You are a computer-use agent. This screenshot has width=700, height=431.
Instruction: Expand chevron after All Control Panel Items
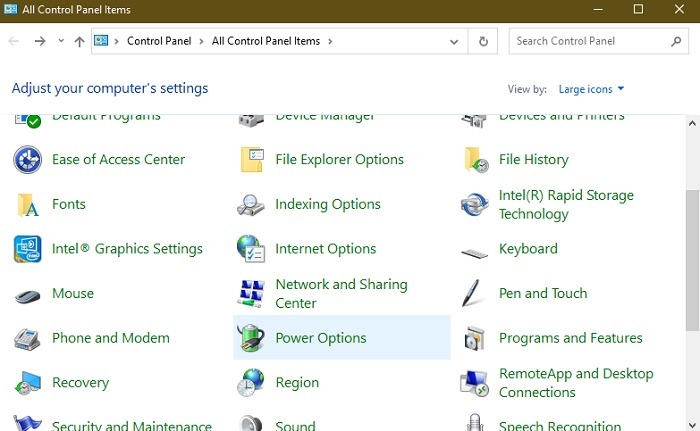pyautogui.click(x=330, y=42)
